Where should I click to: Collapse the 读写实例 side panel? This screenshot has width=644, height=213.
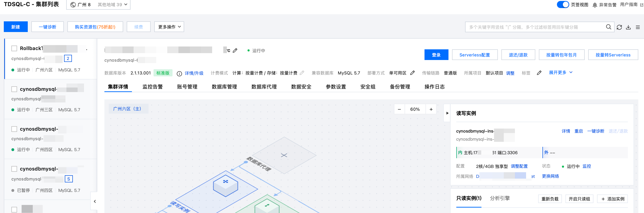447,113
